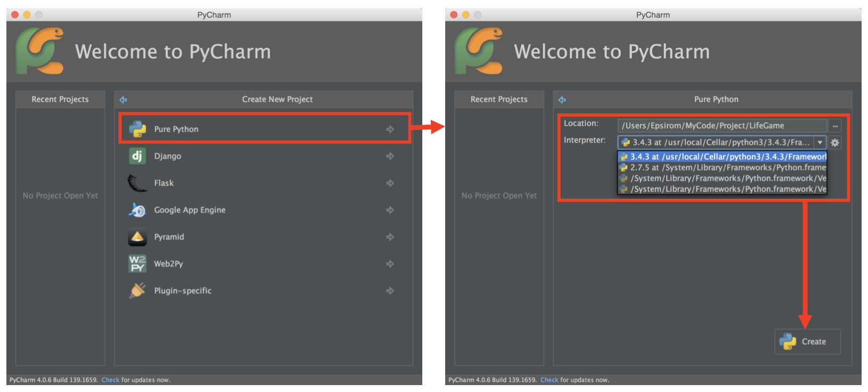Click the Python logo icon beside Pure Python
868x392 pixels.
tap(137, 129)
